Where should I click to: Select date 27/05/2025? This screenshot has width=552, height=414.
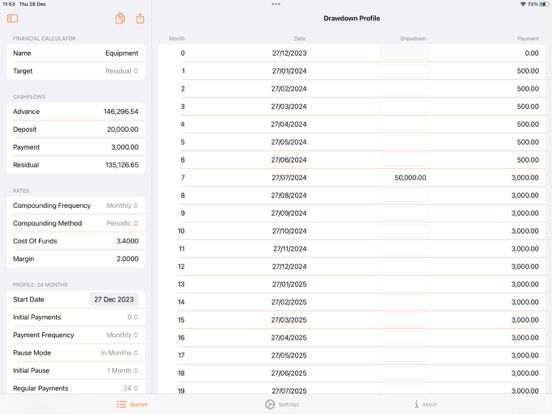tap(289, 355)
